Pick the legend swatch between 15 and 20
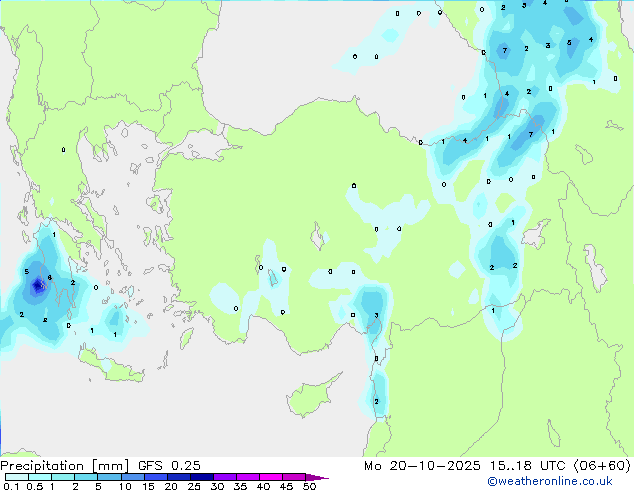The width and height of the screenshot is (634, 490). [156, 477]
